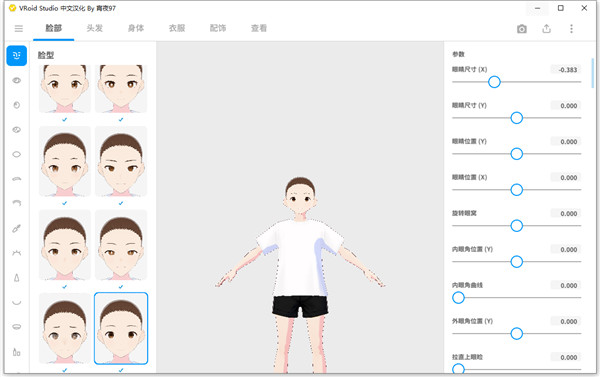Click the 参数 panel heading
Screen dimensions: 600x377
coord(458,54)
